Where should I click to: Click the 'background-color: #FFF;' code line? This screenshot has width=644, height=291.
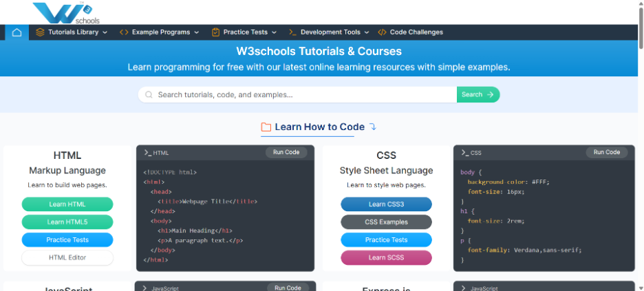508,182
